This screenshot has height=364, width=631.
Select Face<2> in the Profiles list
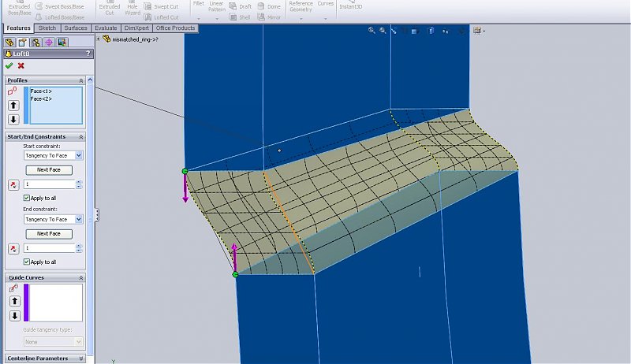click(41, 98)
